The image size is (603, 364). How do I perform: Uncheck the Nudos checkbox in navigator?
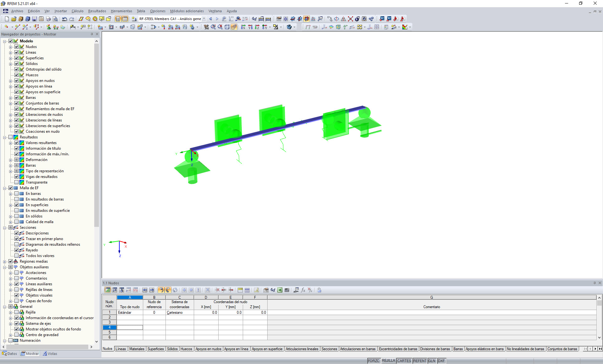16,47
